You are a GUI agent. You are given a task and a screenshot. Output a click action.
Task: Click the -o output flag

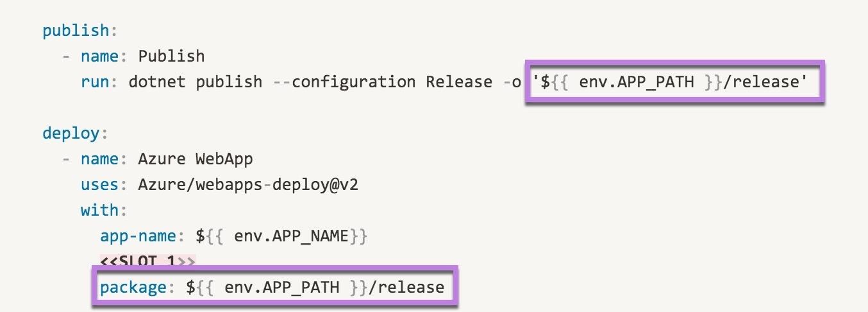click(512, 82)
